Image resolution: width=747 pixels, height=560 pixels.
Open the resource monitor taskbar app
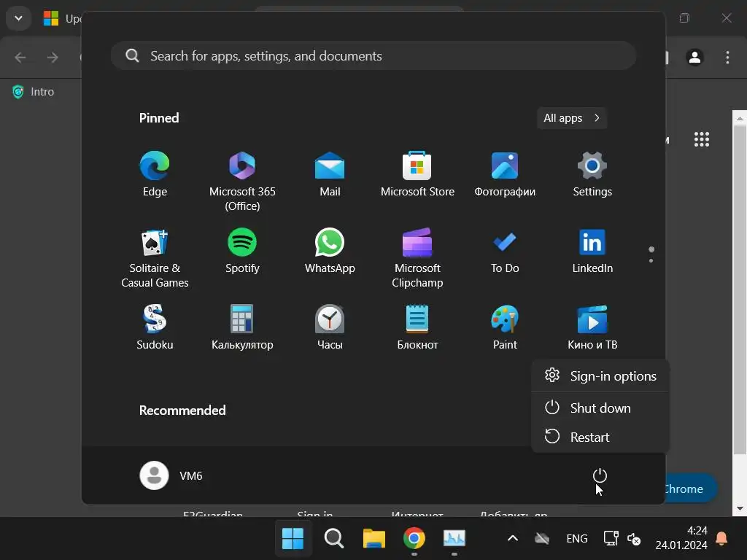click(454, 538)
